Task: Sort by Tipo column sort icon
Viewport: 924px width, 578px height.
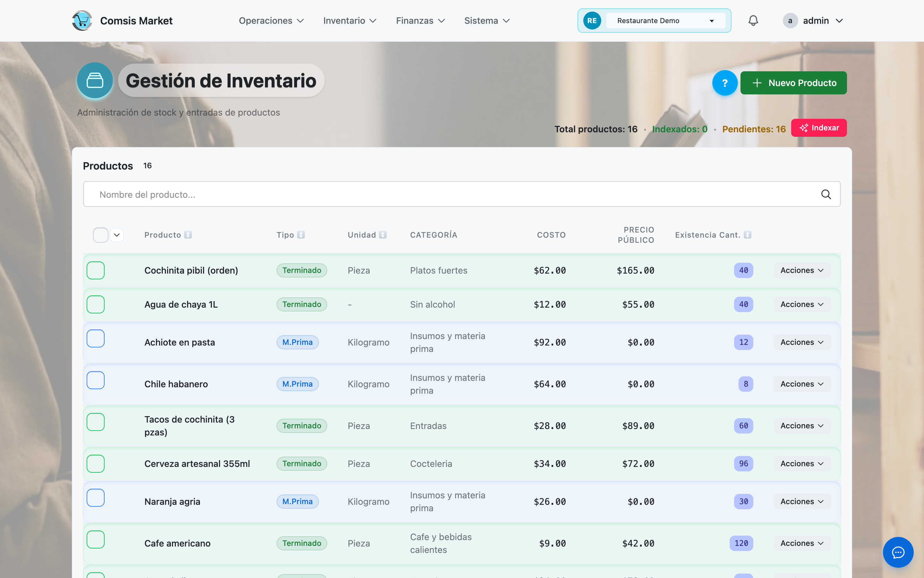Action: [301, 235]
